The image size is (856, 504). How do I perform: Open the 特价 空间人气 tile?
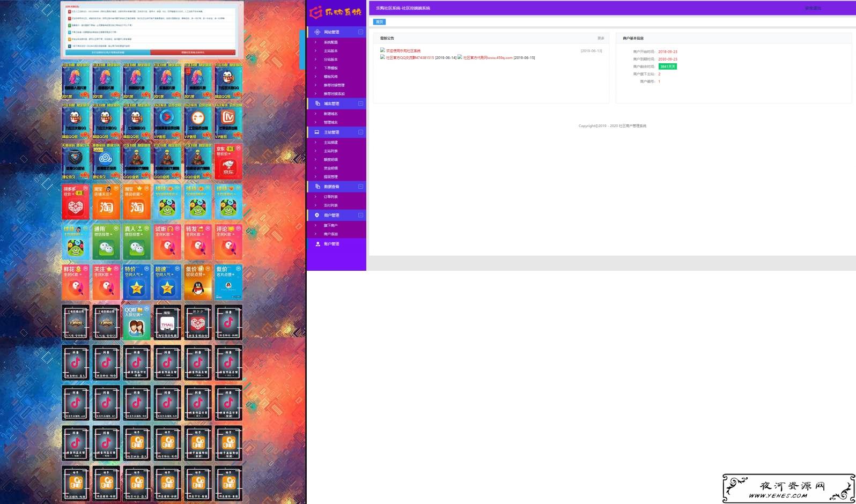(x=137, y=283)
